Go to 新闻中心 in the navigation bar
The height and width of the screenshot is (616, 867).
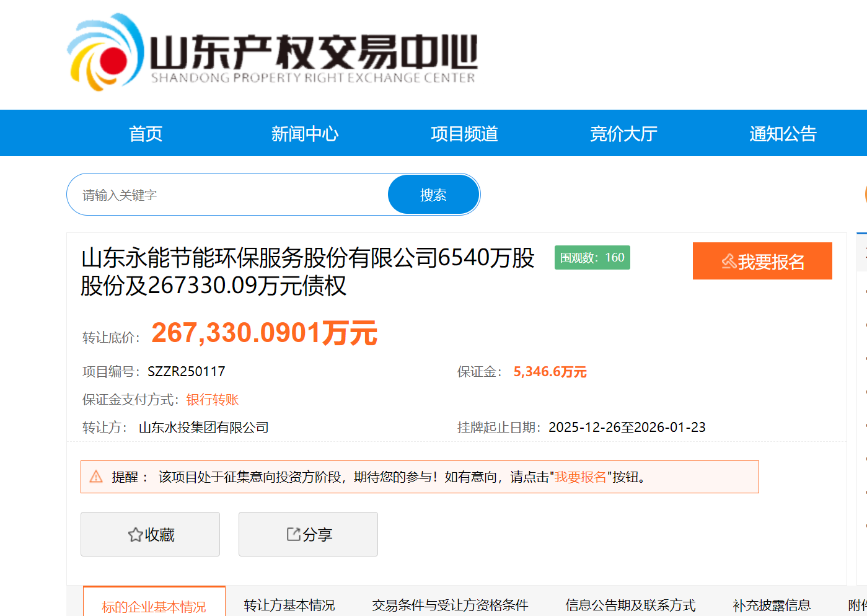[305, 134]
